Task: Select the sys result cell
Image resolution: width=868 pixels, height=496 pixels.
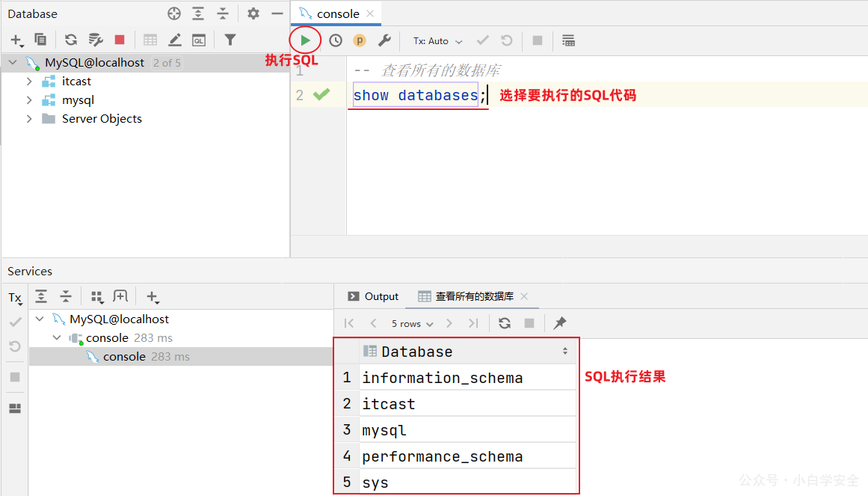Action: [468, 482]
